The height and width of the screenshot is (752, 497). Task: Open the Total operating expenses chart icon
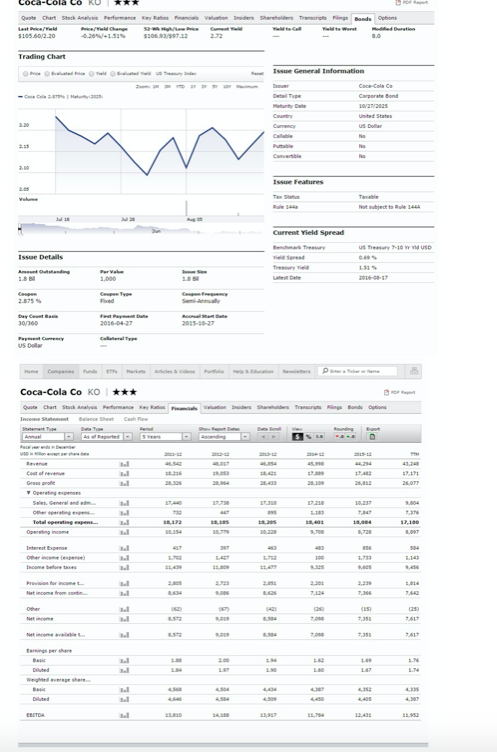pos(125,522)
